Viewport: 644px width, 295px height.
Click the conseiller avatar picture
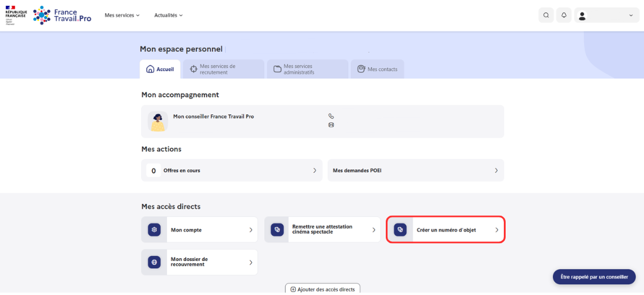[157, 122]
